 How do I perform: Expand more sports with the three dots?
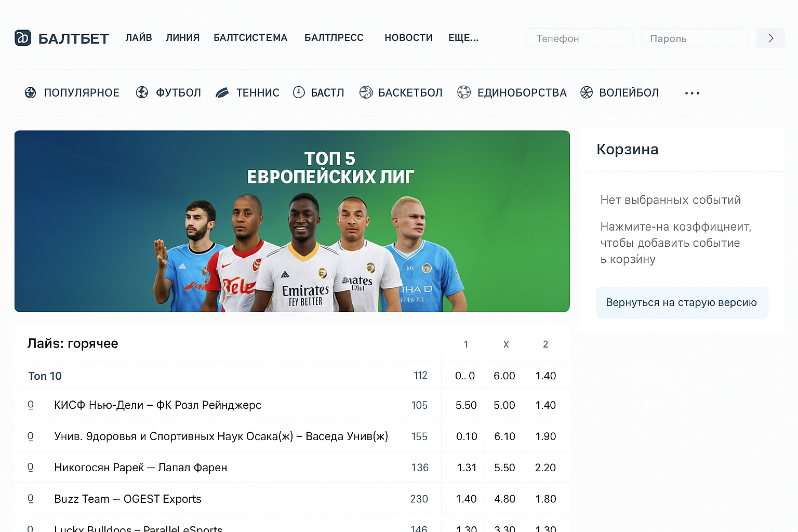coord(692,93)
